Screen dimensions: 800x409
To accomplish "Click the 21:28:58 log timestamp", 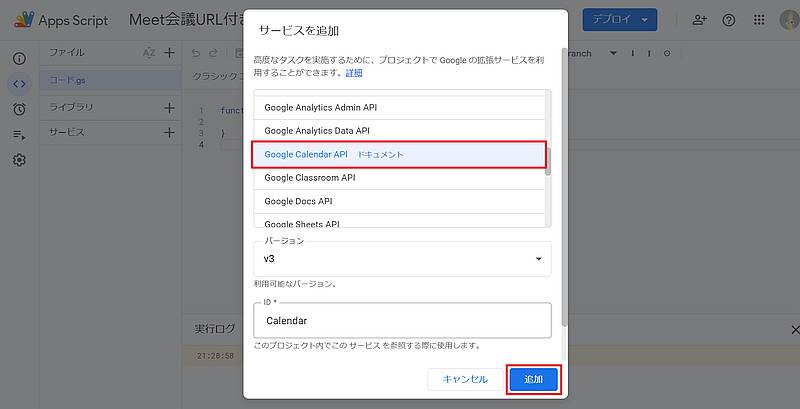I will pos(215,356).
